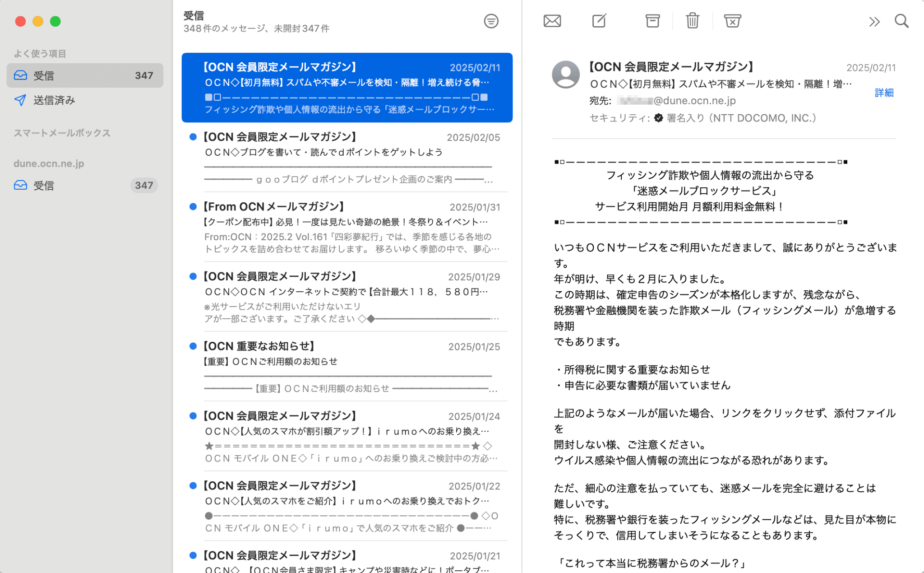The image size is (924, 573).
Task: Click the よく使う項目 section header
Action: 40,54
